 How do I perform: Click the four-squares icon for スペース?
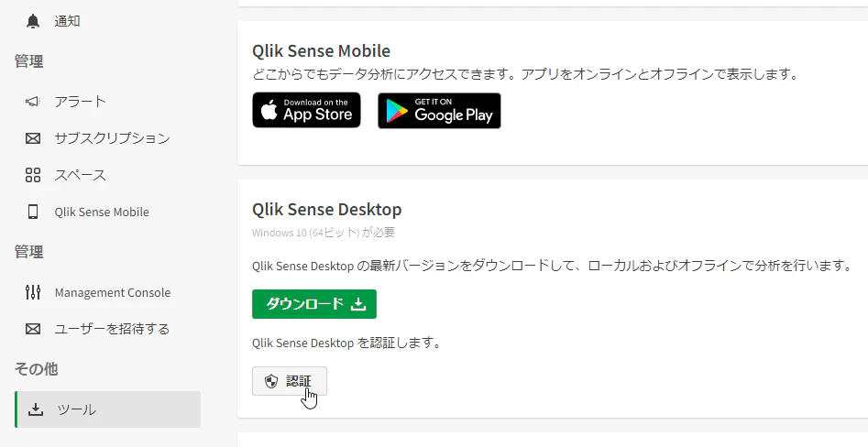33,175
